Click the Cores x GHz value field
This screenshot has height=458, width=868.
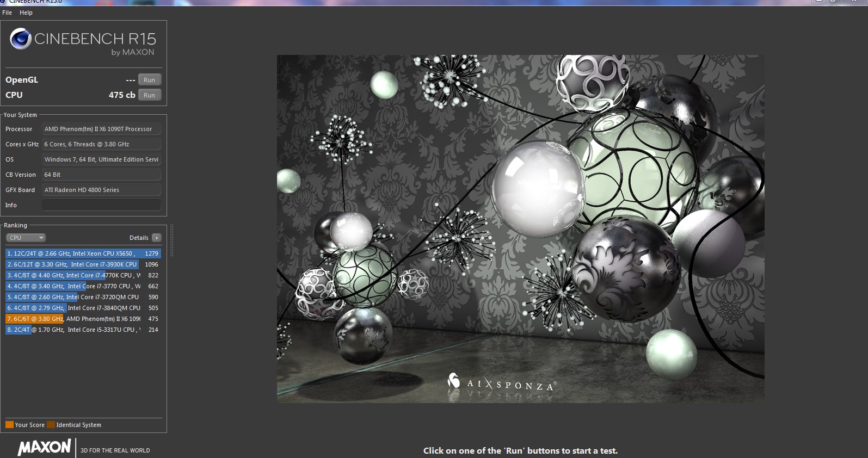101,144
